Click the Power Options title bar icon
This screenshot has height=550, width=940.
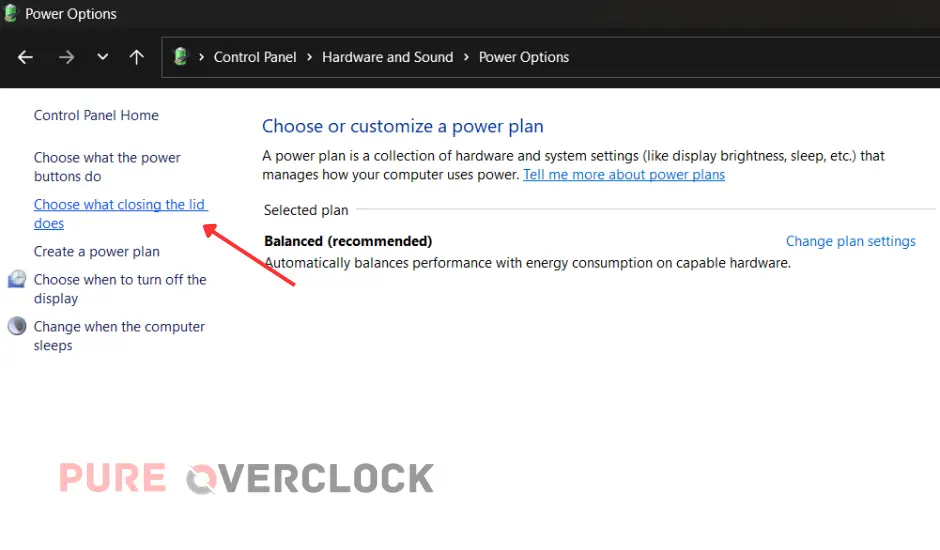point(11,14)
